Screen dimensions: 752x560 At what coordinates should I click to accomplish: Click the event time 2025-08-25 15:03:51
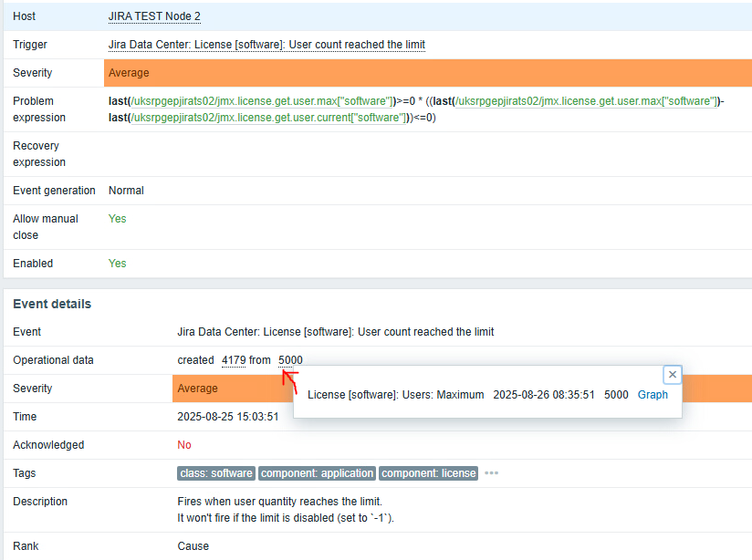click(227, 417)
